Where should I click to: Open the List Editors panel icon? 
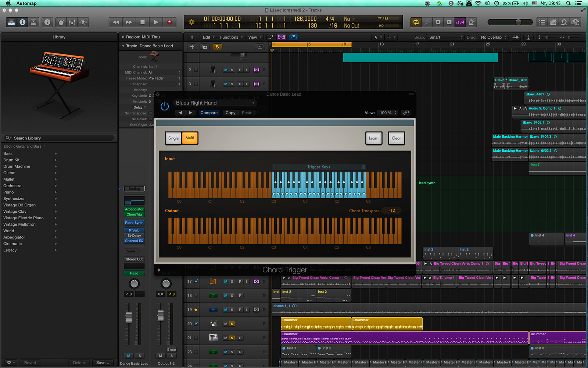(x=542, y=22)
